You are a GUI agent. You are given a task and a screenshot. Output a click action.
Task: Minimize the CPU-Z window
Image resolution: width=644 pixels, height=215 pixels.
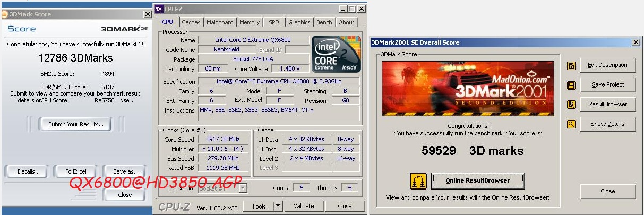click(x=342, y=9)
